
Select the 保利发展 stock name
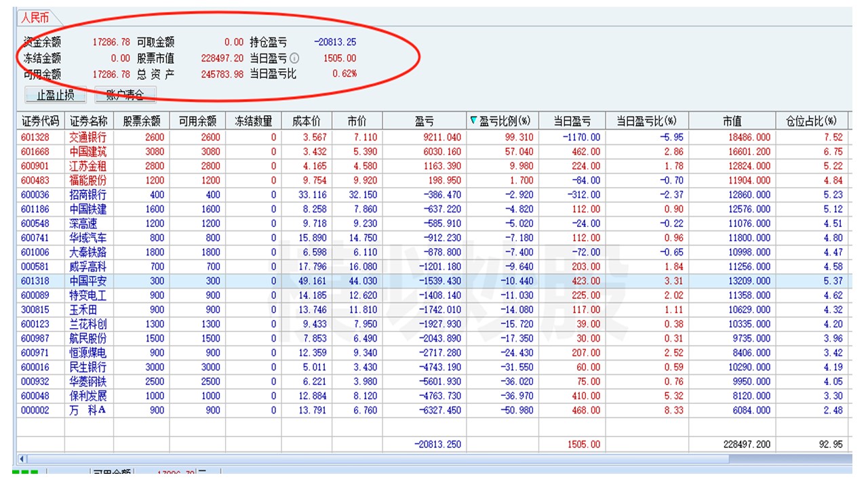pyautogui.click(x=88, y=396)
